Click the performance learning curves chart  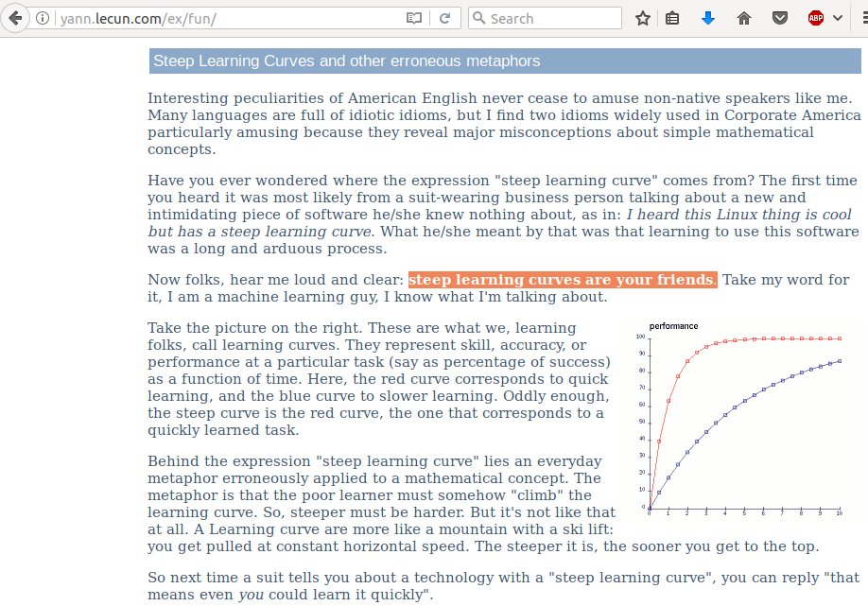point(740,419)
